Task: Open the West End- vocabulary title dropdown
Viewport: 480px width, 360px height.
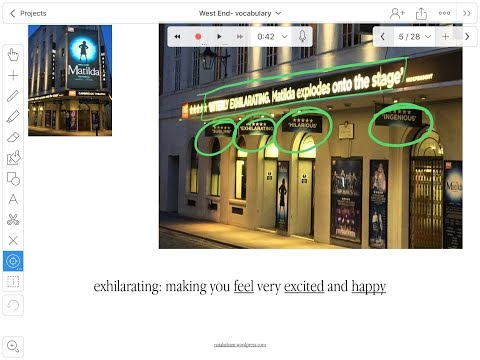Action: (x=240, y=13)
